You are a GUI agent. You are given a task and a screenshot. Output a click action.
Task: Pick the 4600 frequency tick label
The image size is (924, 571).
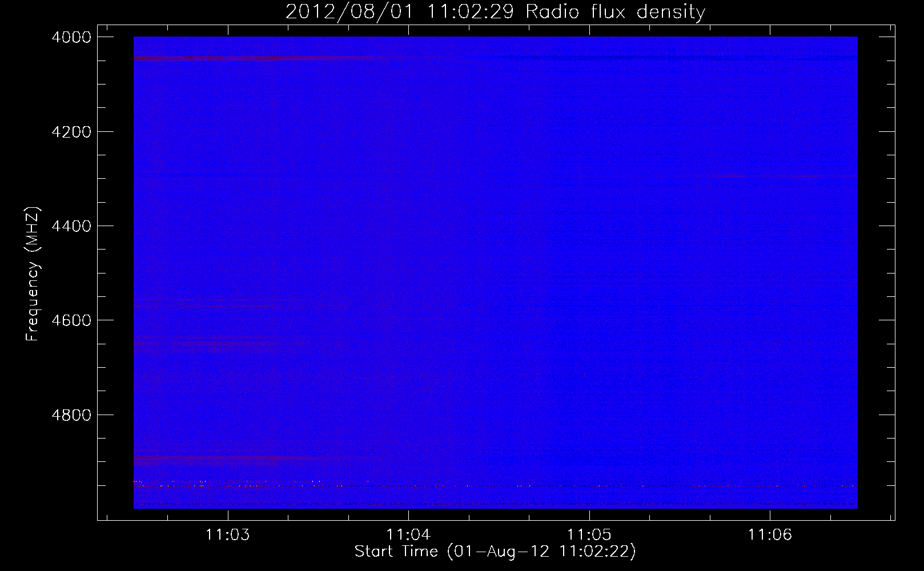(x=71, y=320)
